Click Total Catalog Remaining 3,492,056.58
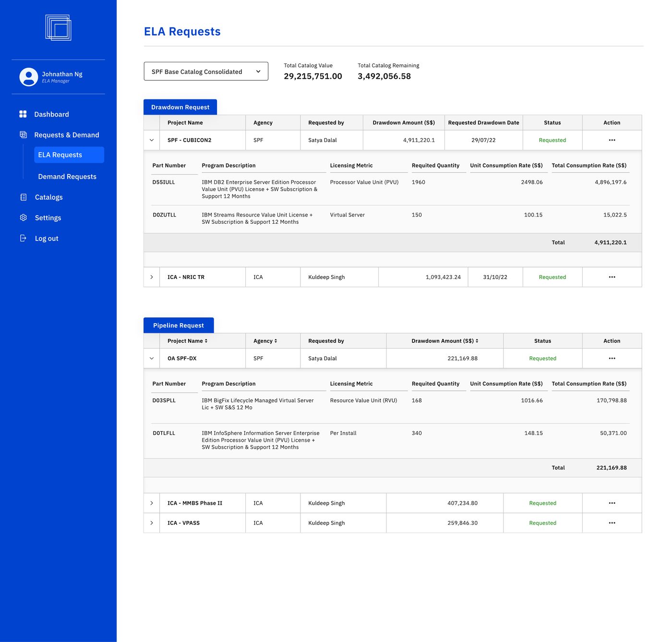Image resolution: width=672 pixels, height=642 pixels. (x=384, y=76)
